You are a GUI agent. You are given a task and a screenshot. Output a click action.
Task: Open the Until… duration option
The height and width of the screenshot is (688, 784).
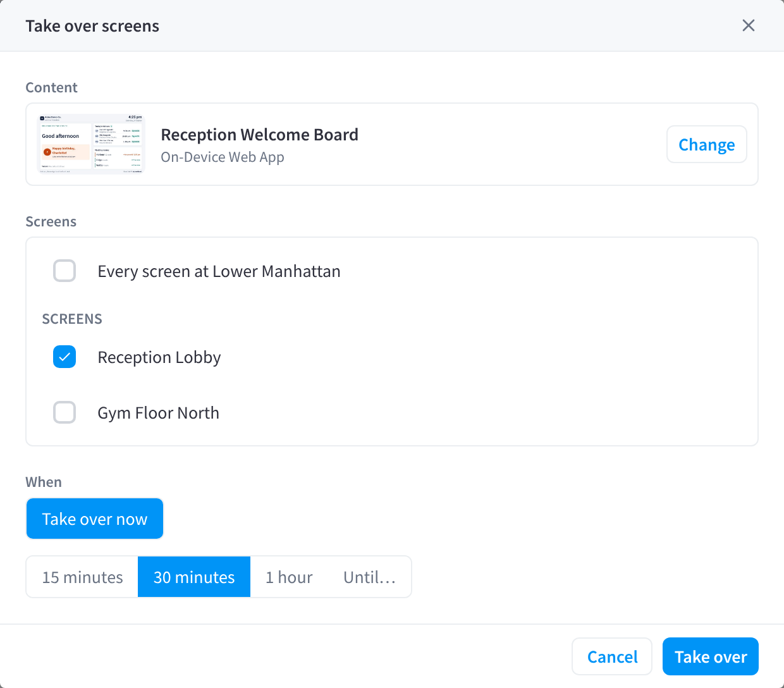point(370,577)
